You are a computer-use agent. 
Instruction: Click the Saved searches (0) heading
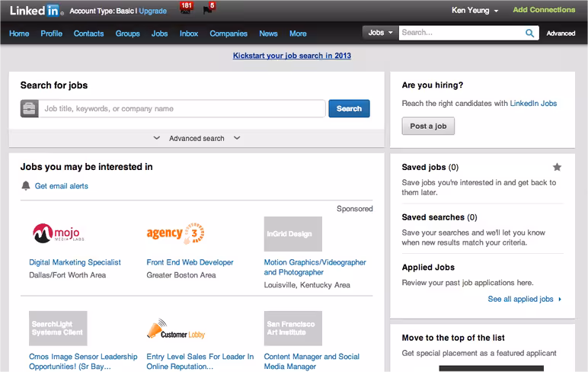pos(439,217)
